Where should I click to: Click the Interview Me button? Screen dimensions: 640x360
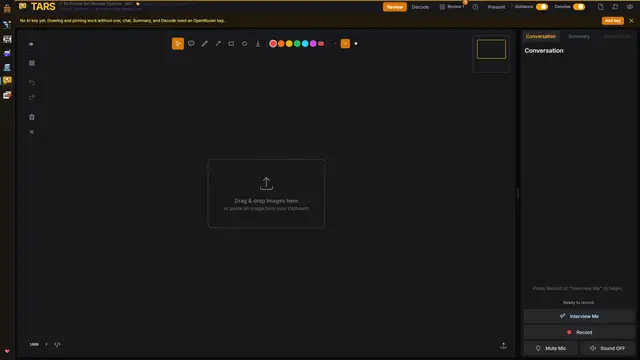click(x=579, y=316)
